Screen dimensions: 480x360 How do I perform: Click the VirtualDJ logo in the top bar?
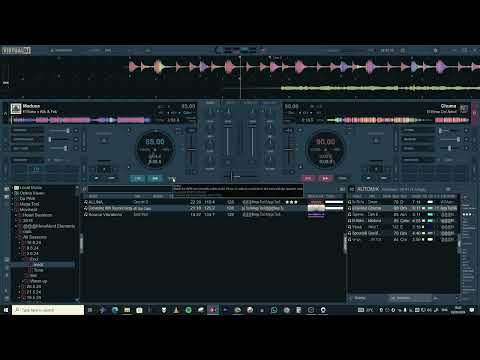tap(16, 51)
